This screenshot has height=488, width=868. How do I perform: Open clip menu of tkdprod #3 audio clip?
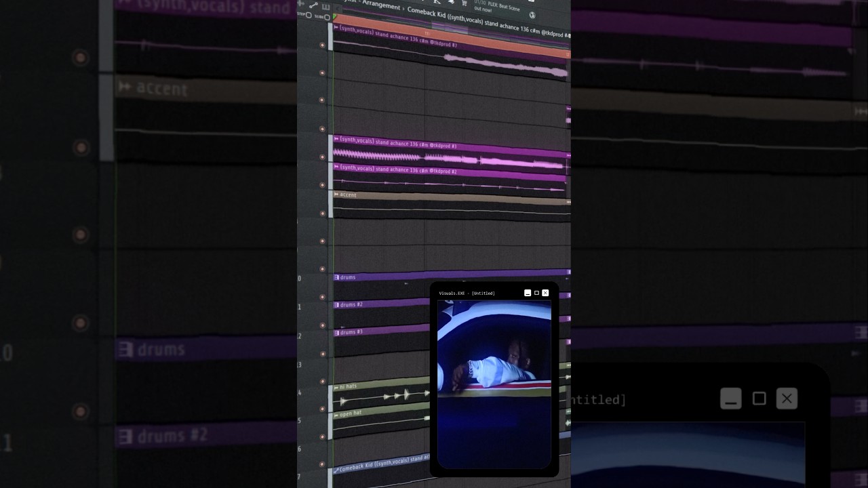click(x=336, y=139)
